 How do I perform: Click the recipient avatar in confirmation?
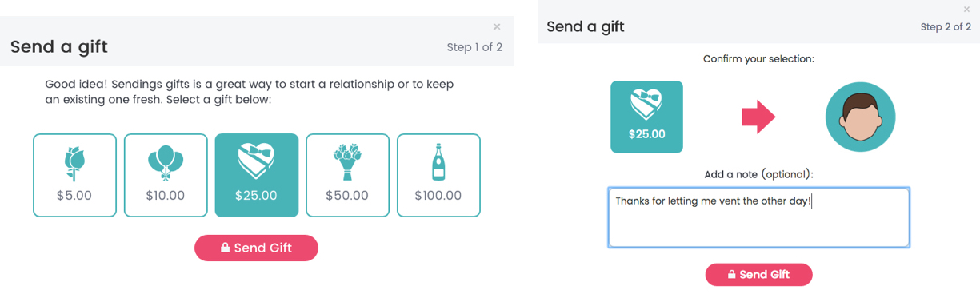(x=860, y=117)
